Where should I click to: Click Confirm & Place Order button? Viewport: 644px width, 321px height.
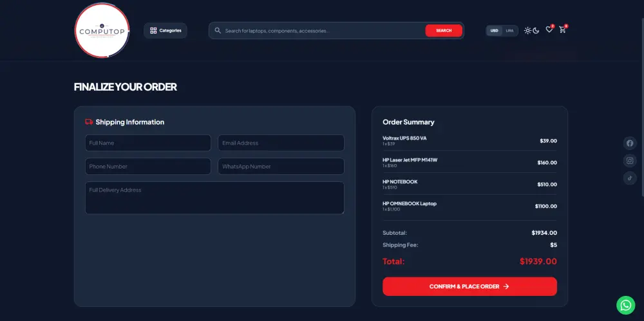(469, 286)
